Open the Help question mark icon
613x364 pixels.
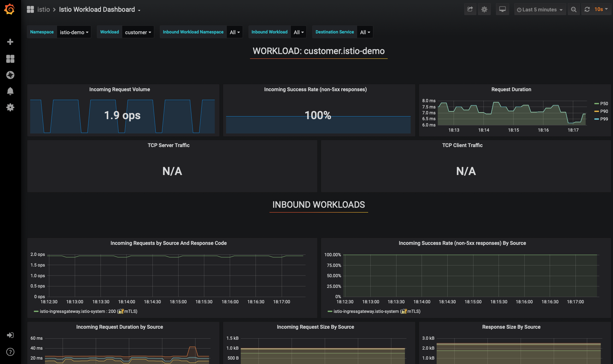(x=10, y=352)
